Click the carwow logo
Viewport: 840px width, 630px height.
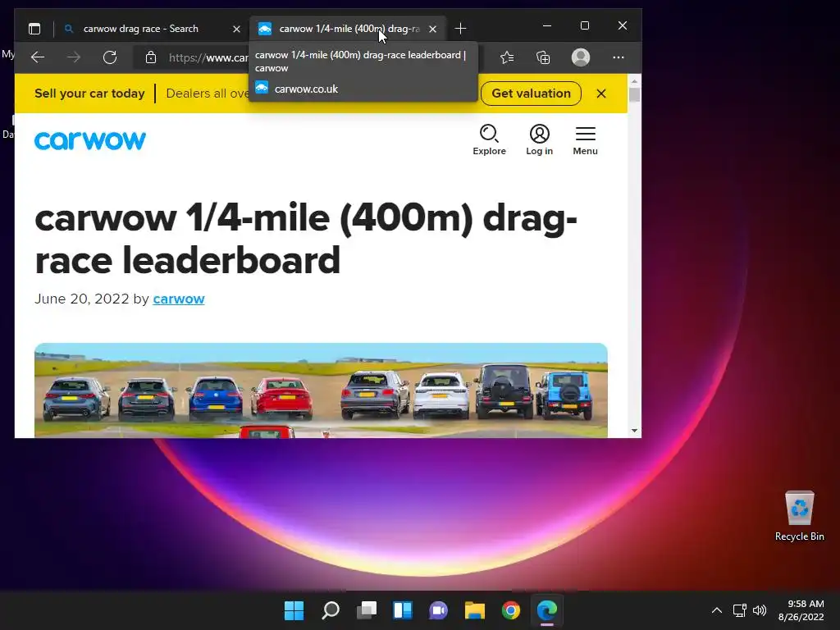(x=90, y=140)
